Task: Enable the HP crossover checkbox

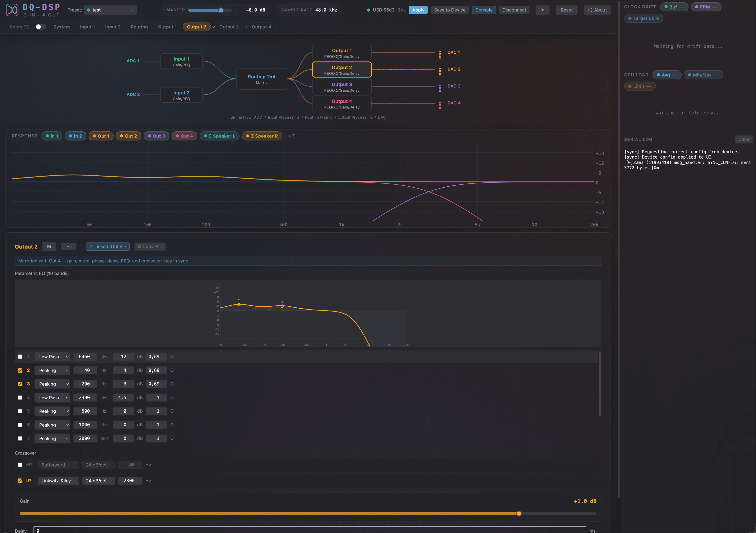Action: [20, 465]
